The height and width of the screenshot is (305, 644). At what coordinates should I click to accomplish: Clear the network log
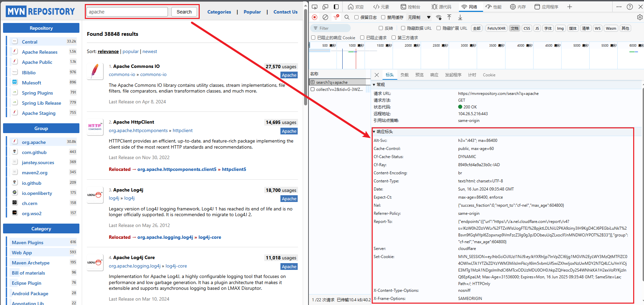(325, 17)
